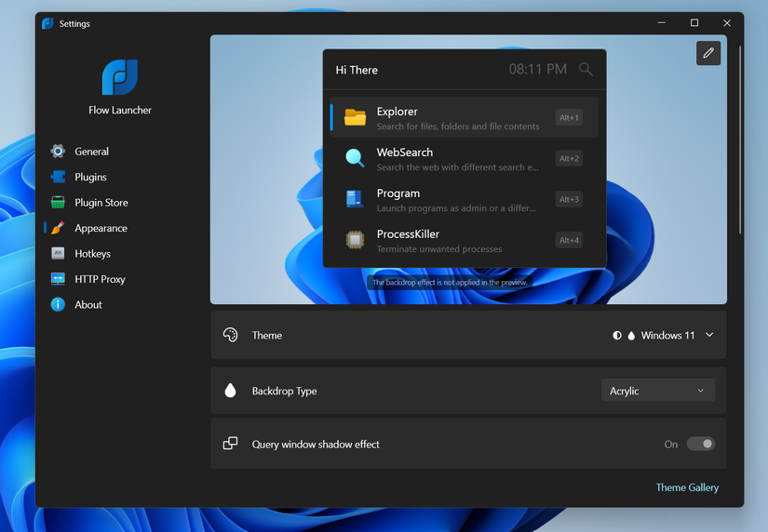
Task: Click the shadow effect overlapping squares icon
Action: 230,444
